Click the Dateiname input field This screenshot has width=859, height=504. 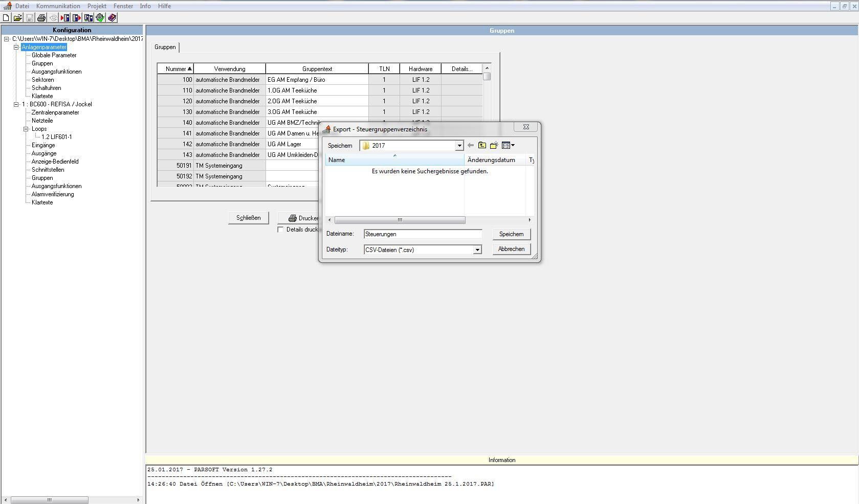[x=423, y=234]
